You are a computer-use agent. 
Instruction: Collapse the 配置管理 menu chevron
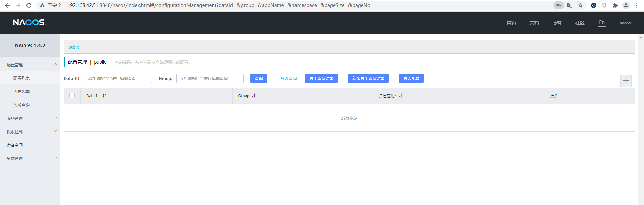[x=56, y=64]
